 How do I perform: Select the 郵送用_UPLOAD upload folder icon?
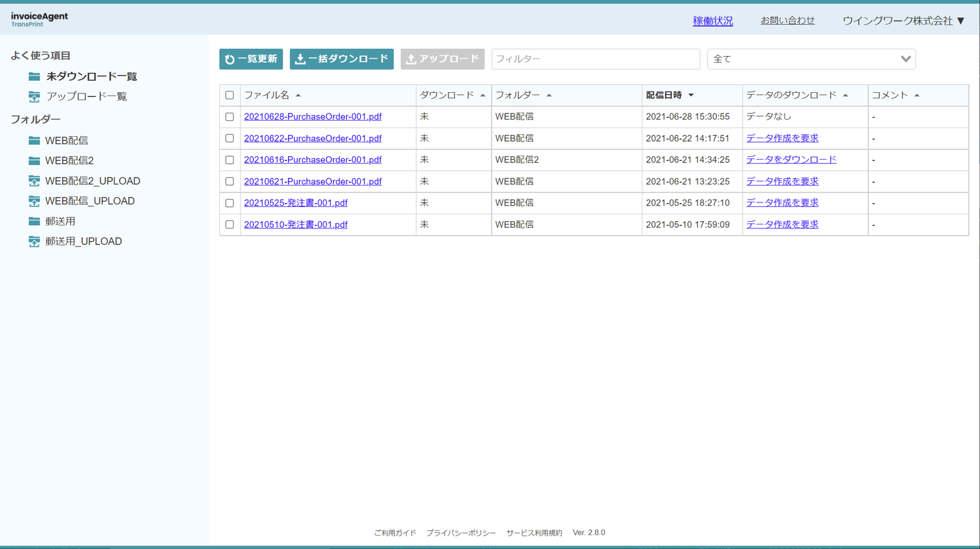point(33,241)
